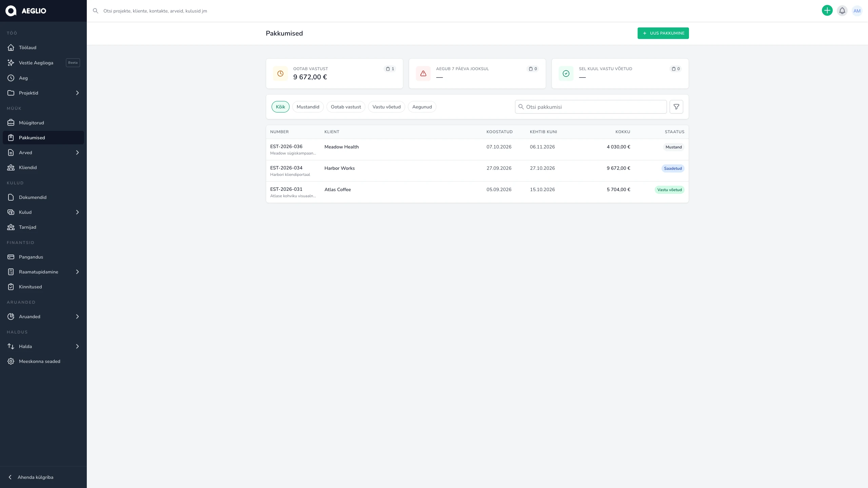Expand the Raamatupidamine submenu chevron
This screenshot has width=868, height=488.
click(77, 272)
